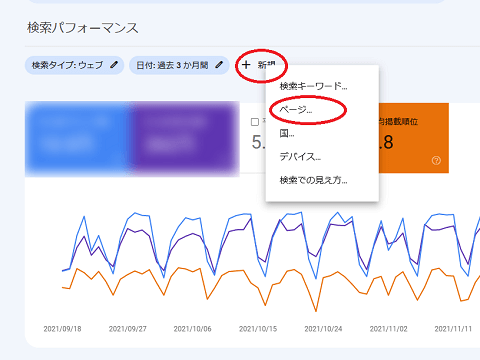Viewport: 480px width, 360px height.
Task: Click the 2021/09/18 date label on chart
Action: tap(62, 329)
